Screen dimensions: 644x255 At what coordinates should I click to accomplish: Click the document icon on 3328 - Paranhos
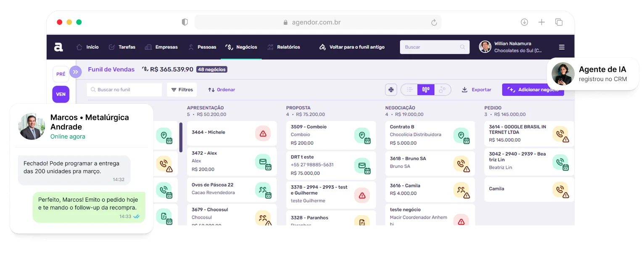click(362, 221)
